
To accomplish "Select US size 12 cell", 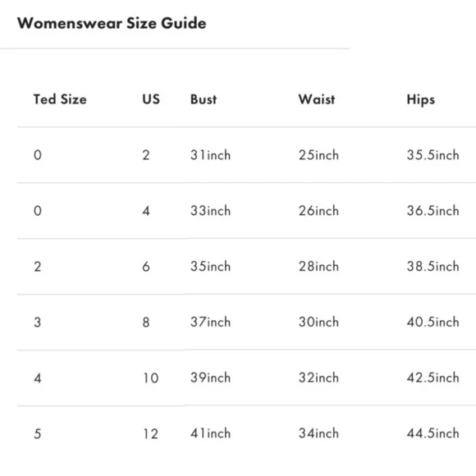I will [151, 433].
